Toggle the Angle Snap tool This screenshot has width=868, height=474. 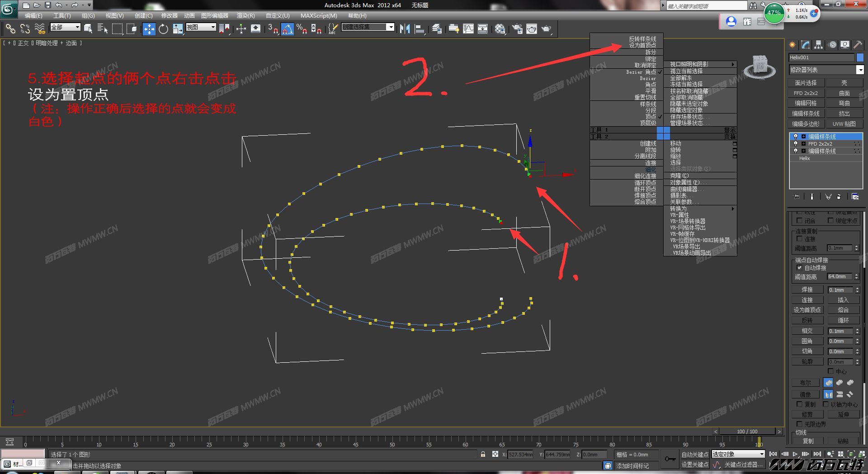288,29
